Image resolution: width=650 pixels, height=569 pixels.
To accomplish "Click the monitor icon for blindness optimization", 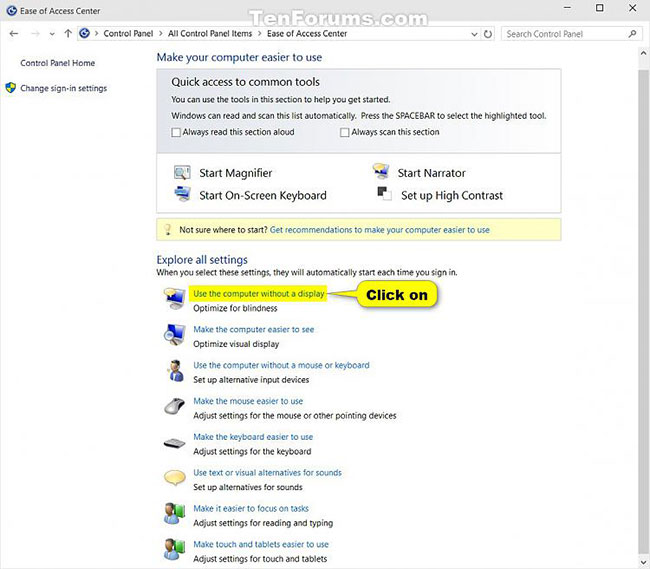I will coord(175,298).
